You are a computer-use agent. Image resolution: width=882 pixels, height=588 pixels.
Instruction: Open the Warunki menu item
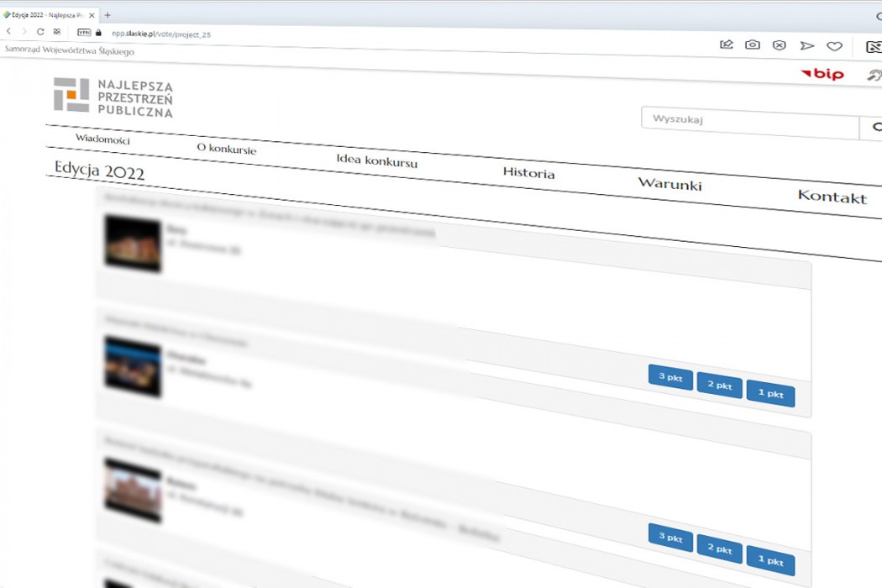coord(670,183)
